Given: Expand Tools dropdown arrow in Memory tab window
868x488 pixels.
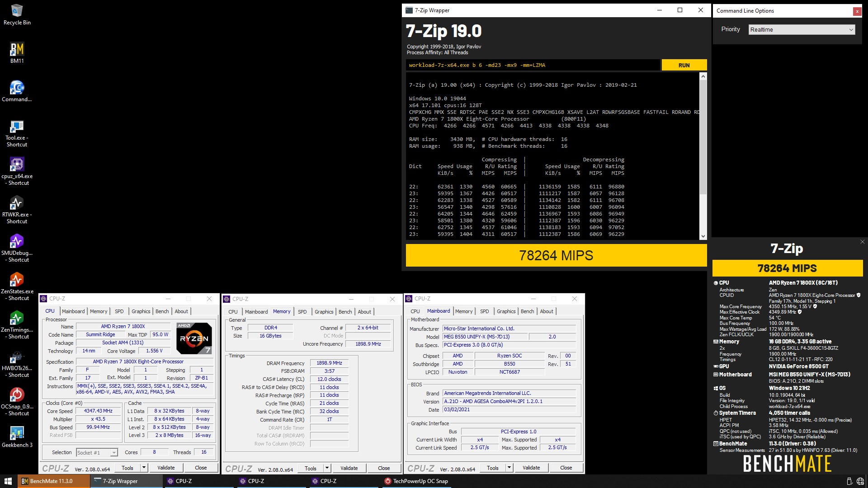Looking at the screenshot, I should click(x=327, y=468).
